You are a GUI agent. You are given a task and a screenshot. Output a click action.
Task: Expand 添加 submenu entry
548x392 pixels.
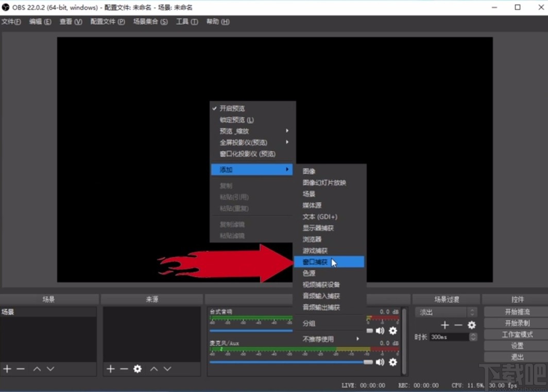click(x=252, y=169)
